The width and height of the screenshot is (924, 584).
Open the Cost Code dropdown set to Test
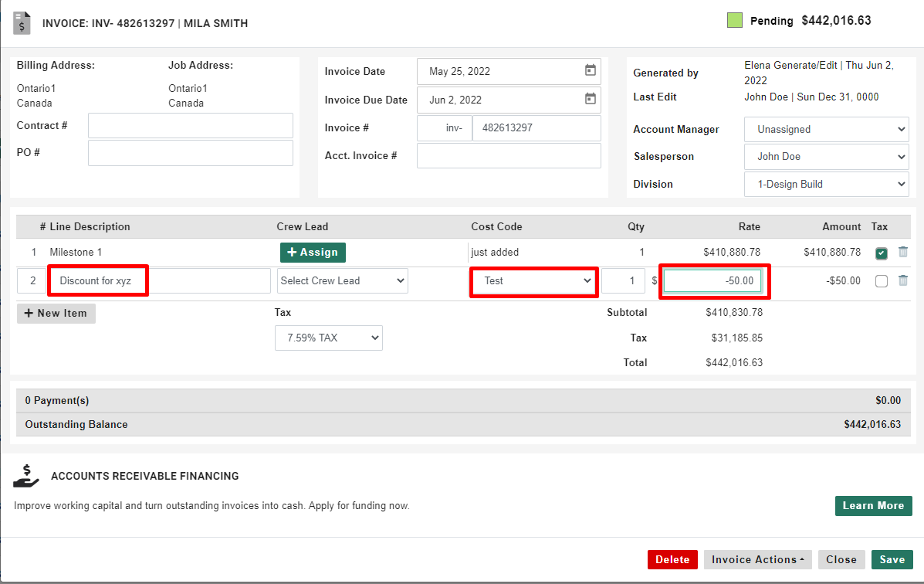pyautogui.click(x=533, y=280)
